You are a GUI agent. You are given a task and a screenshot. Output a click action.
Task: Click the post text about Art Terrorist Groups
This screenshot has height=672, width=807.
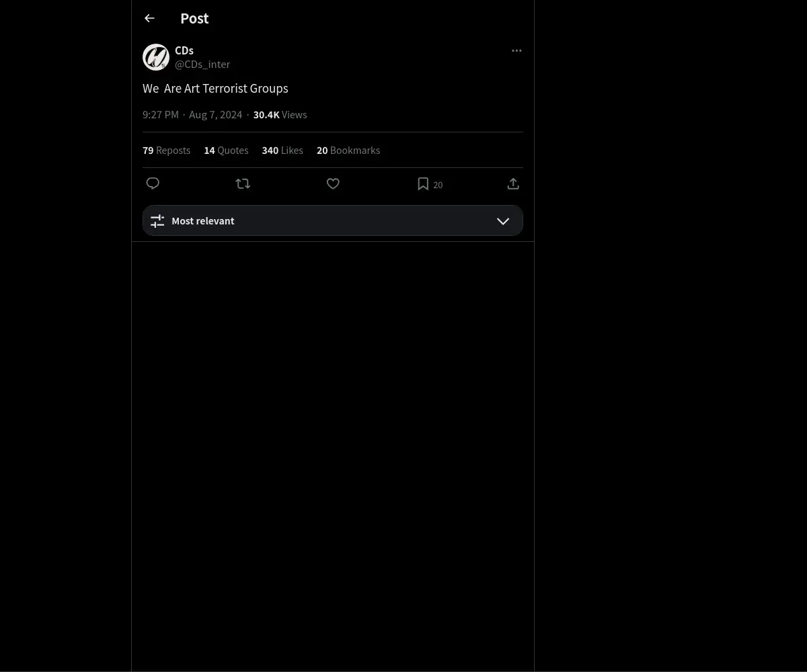tap(215, 89)
